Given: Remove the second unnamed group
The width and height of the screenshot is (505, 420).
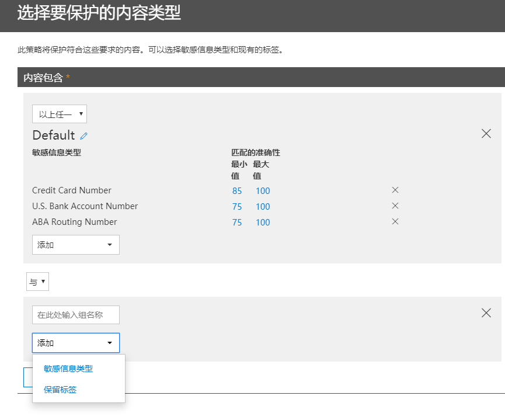Looking at the screenshot, I should [x=486, y=313].
